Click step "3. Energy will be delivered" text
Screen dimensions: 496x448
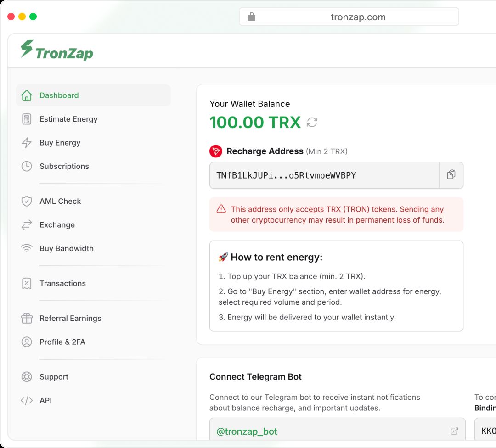pos(307,317)
